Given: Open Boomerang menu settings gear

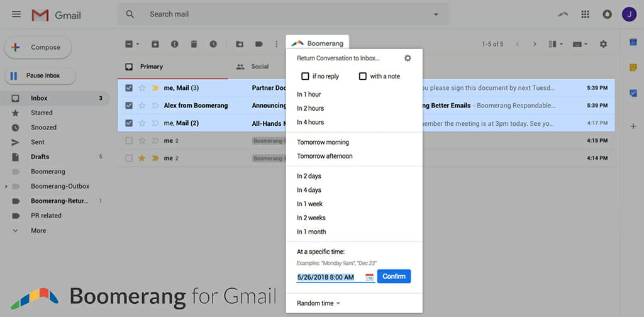Looking at the screenshot, I should point(408,58).
